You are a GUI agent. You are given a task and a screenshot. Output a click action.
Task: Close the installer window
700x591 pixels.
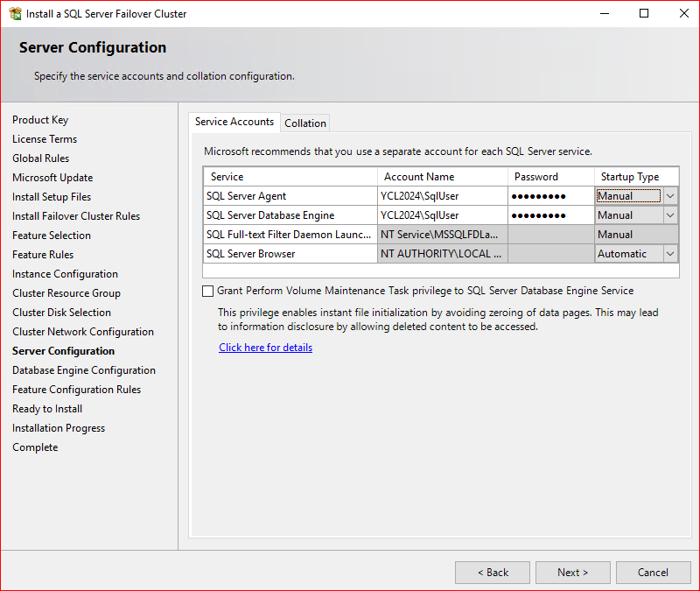coord(683,13)
